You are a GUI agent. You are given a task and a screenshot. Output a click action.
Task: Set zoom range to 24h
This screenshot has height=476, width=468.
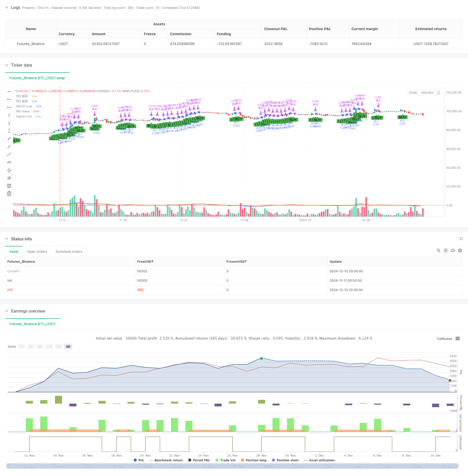59,347
